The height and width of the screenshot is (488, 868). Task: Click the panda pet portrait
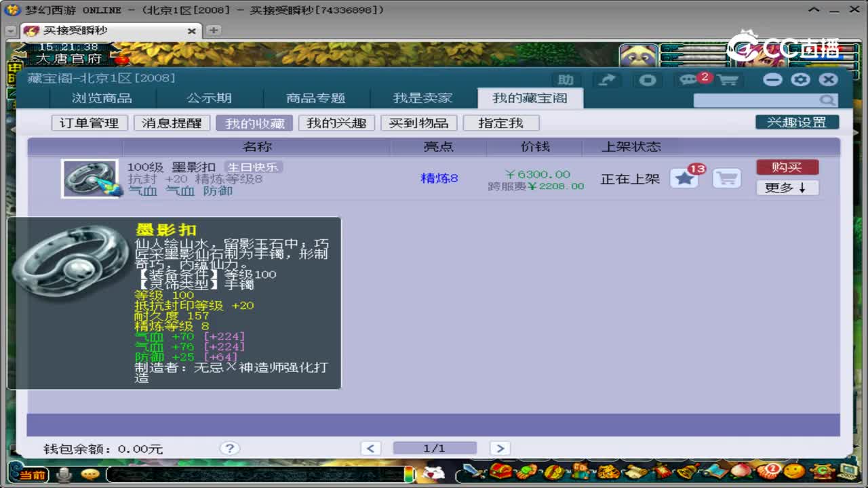638,56
